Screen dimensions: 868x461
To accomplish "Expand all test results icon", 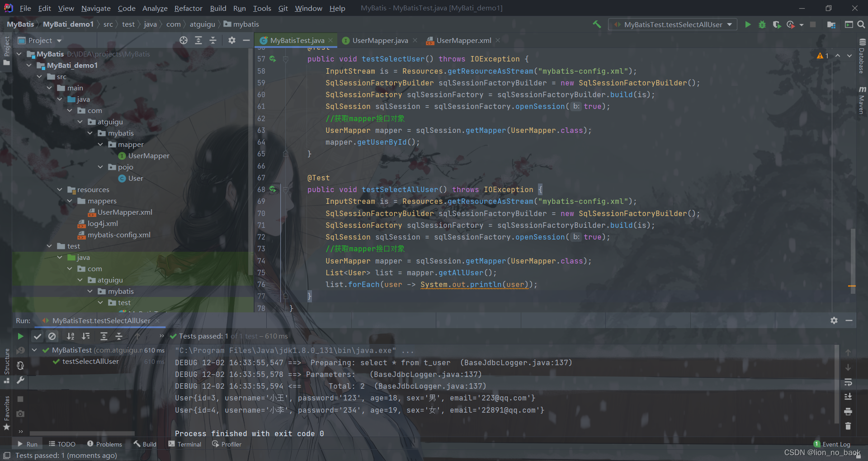I will coord(104,336).
